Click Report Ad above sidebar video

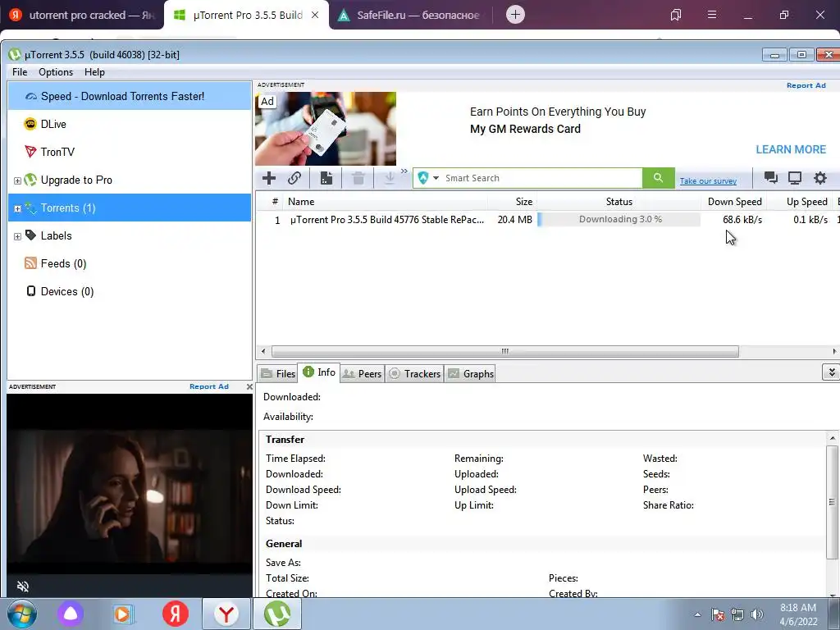pyautogui.click(x=209, y=386)
